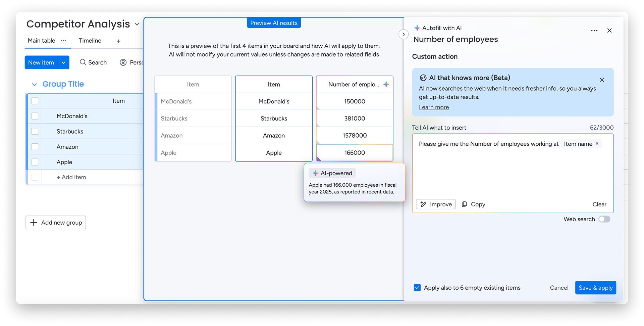
Task: Click Apple in the main board table
Action: click(x=64, y=162)
